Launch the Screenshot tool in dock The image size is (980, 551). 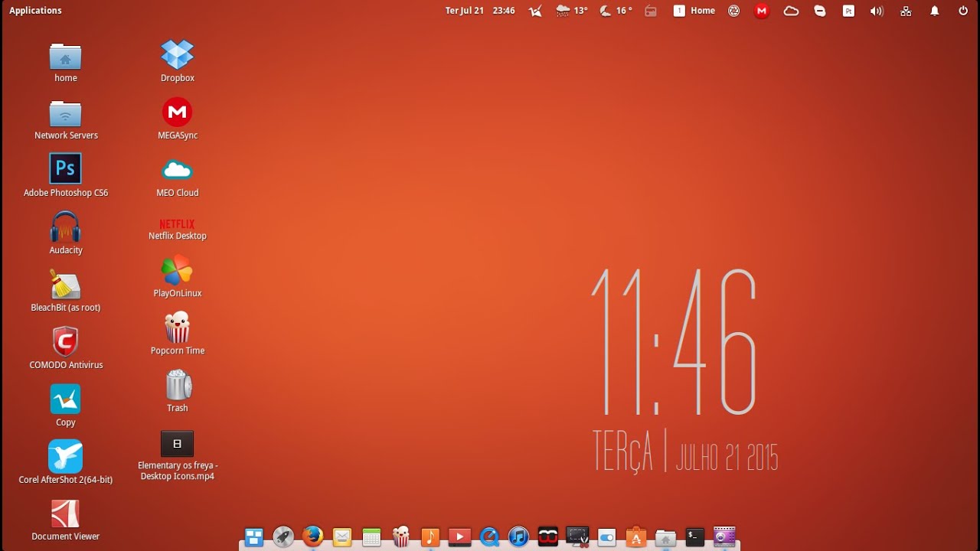coord(577,537)
